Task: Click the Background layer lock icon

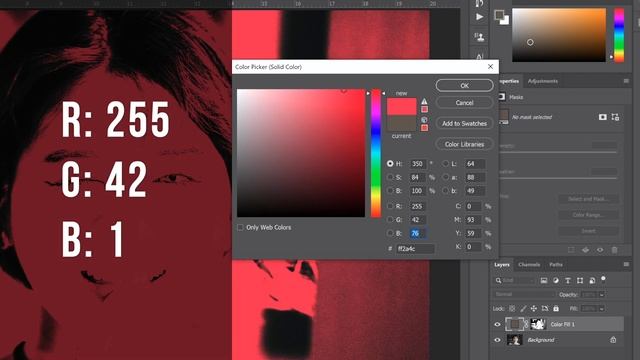Action: point(613,340)
